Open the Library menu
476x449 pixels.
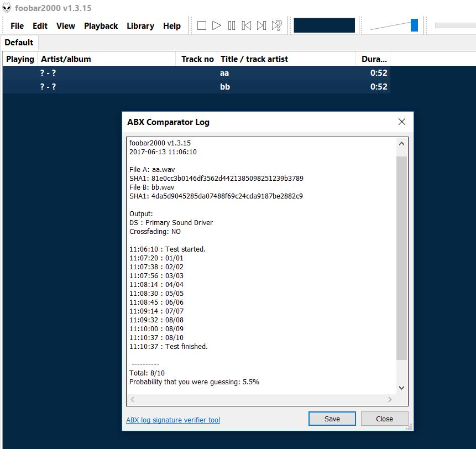click(140, 26)
